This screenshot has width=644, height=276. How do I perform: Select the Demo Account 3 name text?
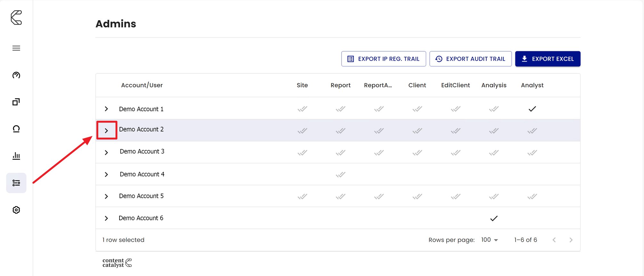(142, 151)
